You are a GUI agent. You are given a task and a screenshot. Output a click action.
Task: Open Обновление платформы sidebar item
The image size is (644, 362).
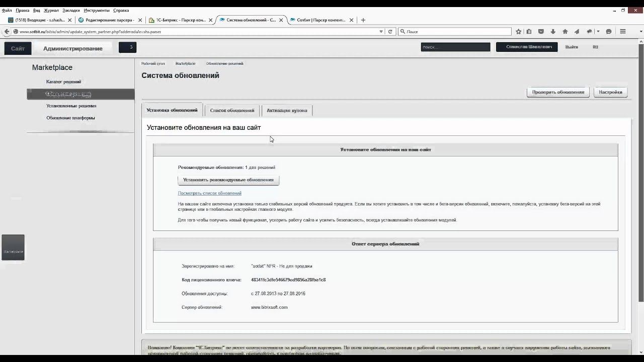coord(71,118)
